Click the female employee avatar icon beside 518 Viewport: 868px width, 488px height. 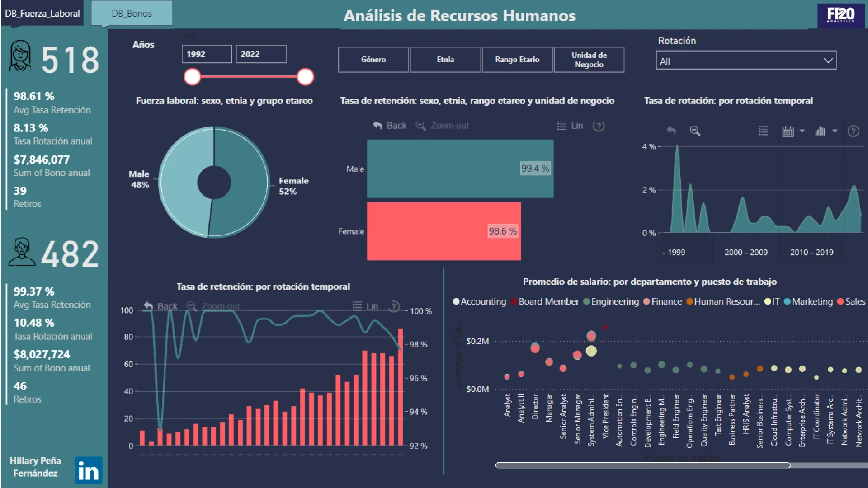(x=20, y=56)
